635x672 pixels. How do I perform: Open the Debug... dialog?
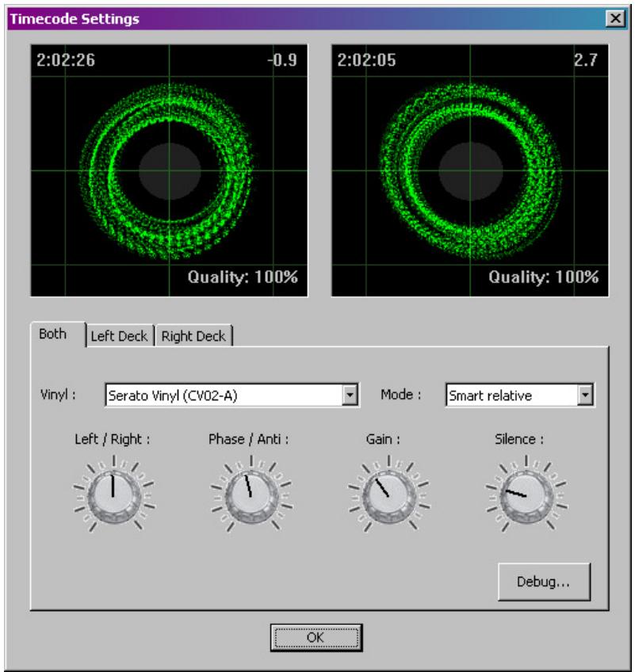click(x=544, y=582)
